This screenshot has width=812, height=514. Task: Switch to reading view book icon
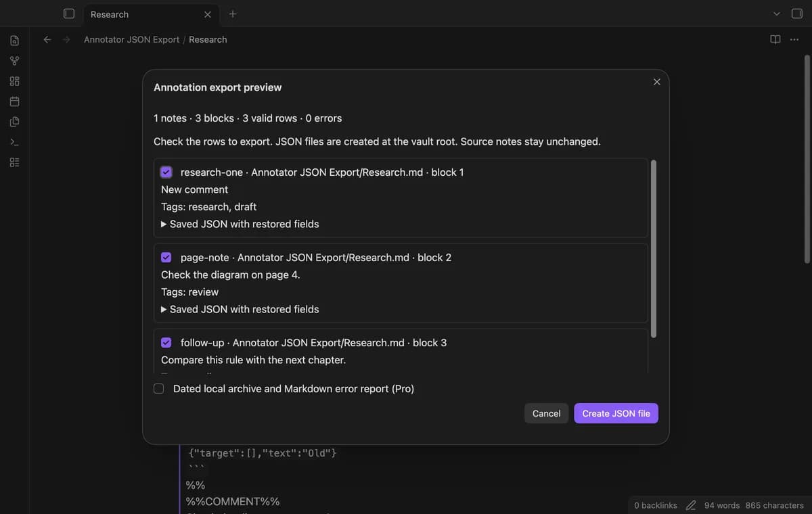pyautogui.click(x=775, y=39)
